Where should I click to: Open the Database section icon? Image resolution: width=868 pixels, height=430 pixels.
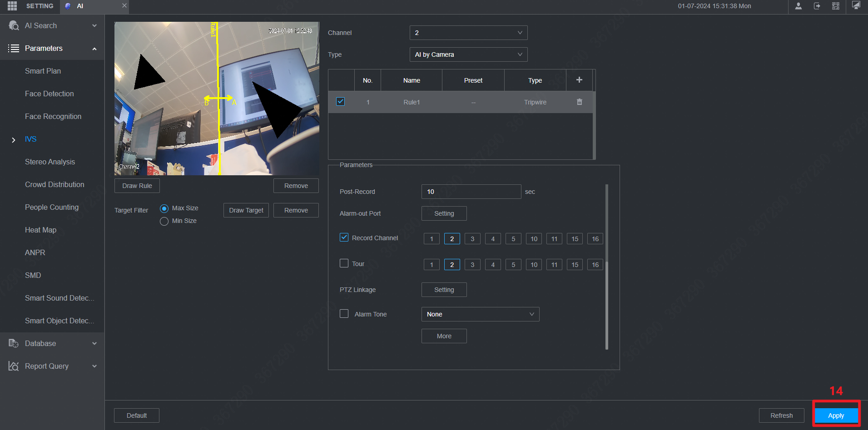coord(13,343)
